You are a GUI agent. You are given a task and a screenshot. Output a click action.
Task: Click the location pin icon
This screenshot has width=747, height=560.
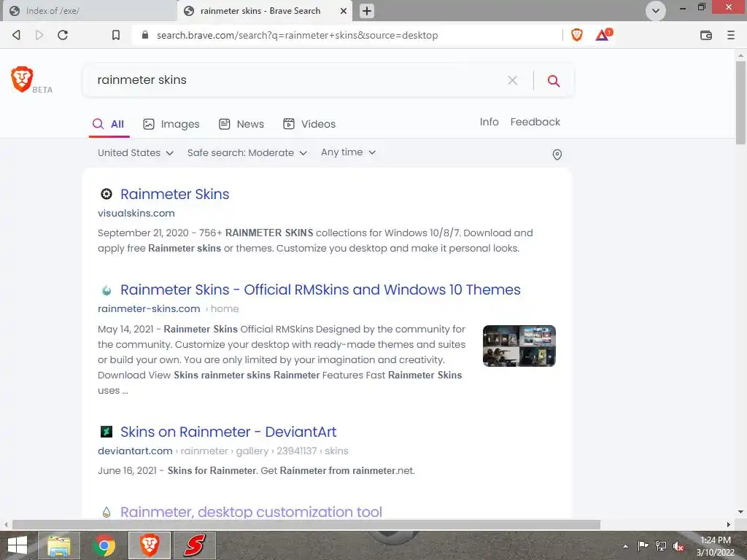(557, 155)
